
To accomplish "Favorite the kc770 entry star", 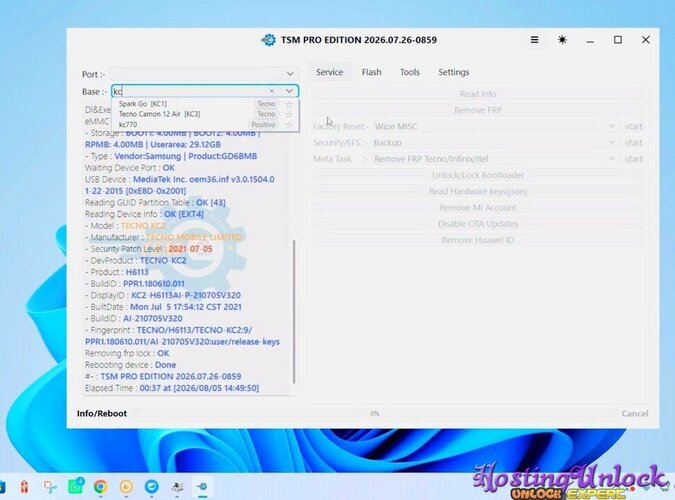I will tap(289, 124).
